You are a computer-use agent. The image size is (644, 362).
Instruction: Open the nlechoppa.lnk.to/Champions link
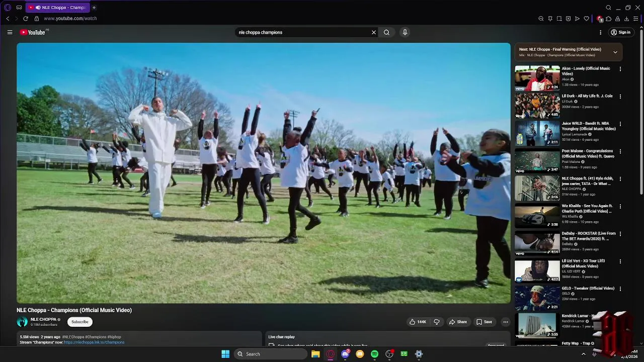pos(94,342)
